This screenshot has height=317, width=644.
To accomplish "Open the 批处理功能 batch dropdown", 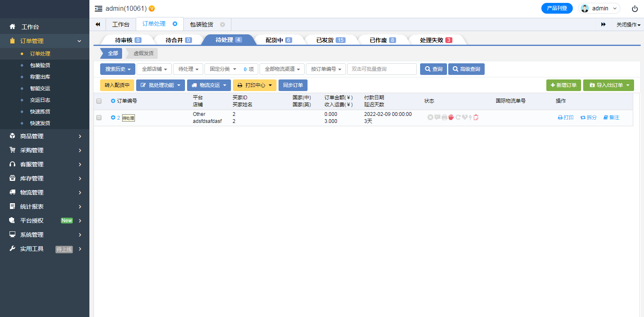I will (161, 85).
